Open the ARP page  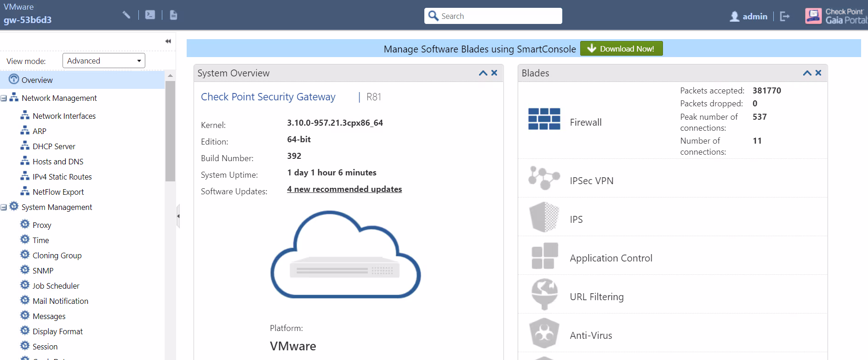click(x=40, y=131)
